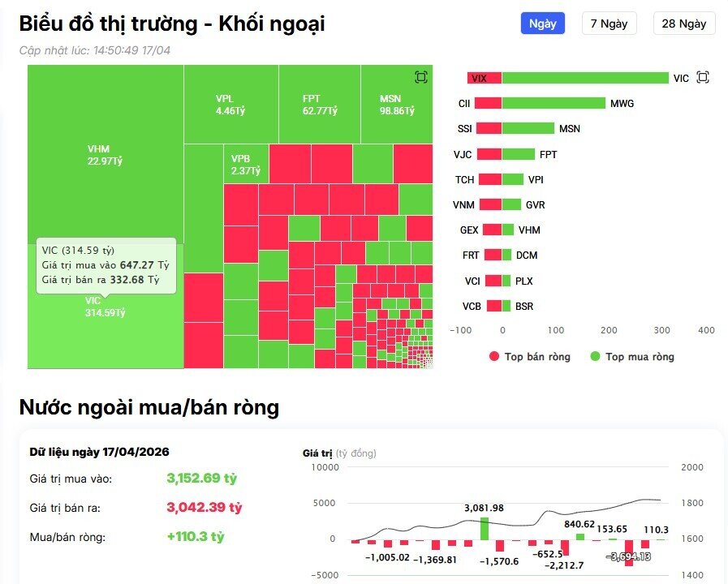Select the FPT 62.77Tỷ tile
Screen dimensions: 728x584
click(x=321, y=103)
